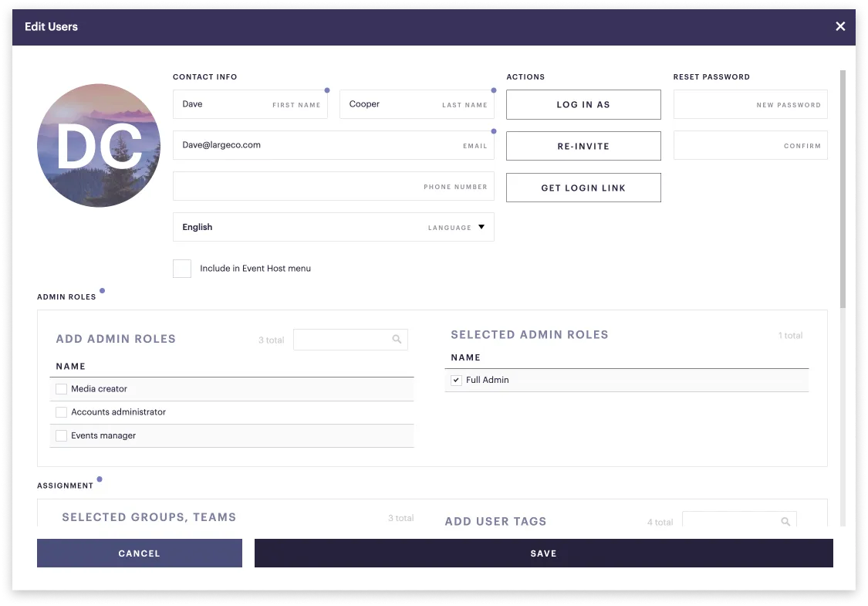Screen dimensions: 868x606
Task: Click GET LOGIN LINK button
Action: (x=583, y=188)
